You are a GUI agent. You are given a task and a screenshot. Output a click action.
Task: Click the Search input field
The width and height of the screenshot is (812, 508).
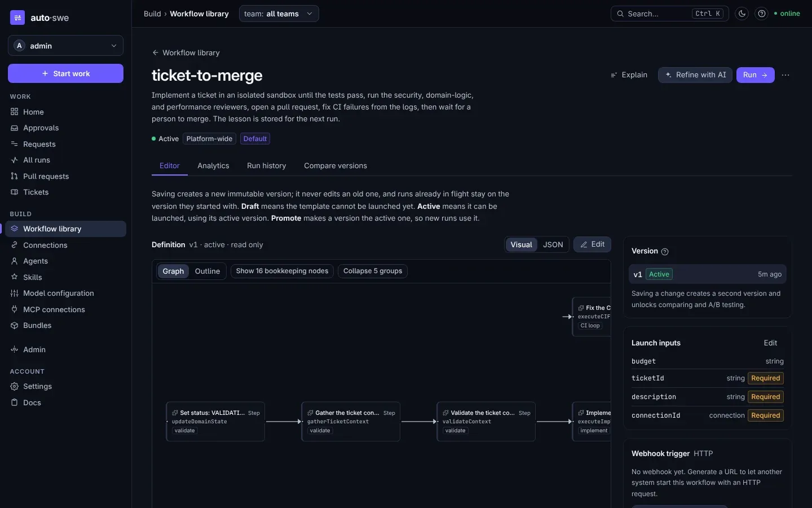tap(669, 14)
